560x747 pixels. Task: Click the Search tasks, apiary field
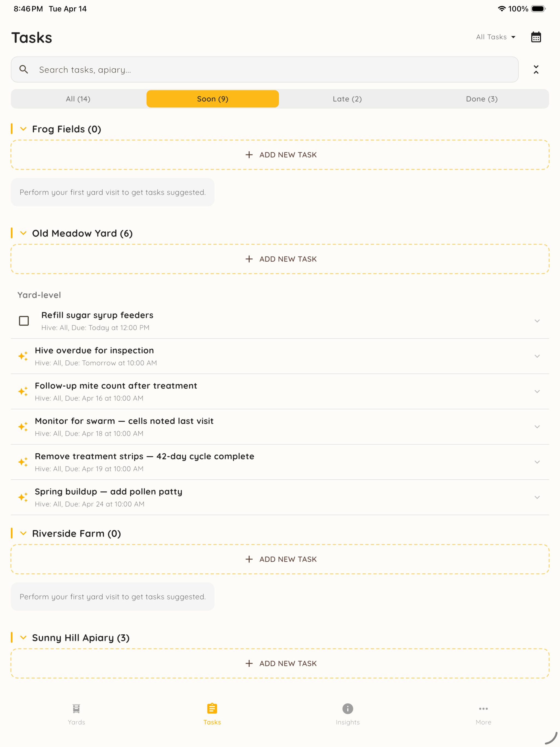click(x=264, y=69)
